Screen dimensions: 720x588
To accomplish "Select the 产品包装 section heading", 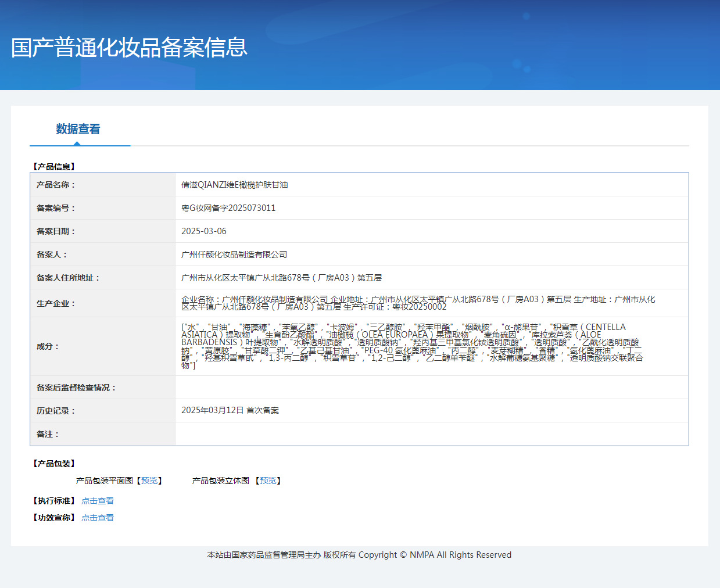I will pos(54,464).
